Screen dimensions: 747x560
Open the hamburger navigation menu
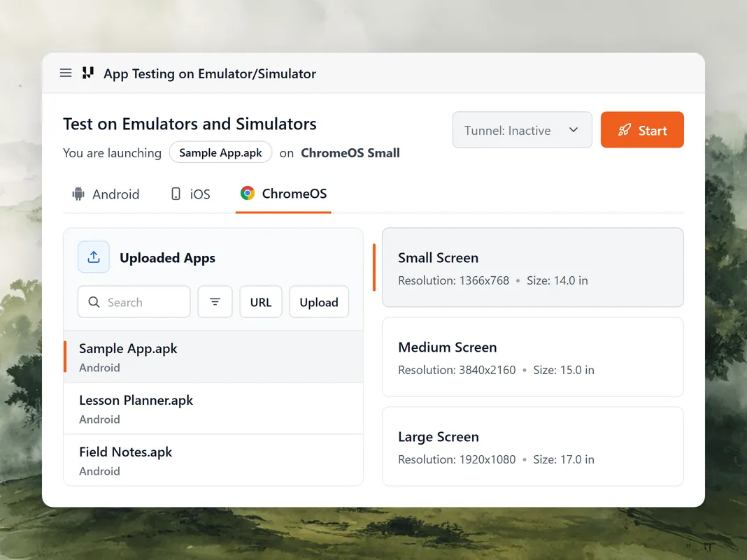tap(66, 73)
